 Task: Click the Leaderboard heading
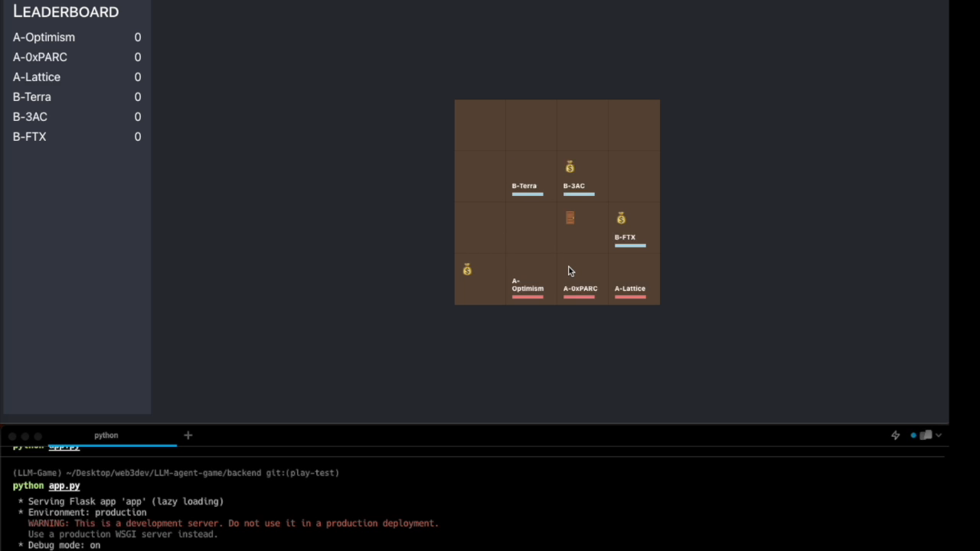(x=66, y=11)
